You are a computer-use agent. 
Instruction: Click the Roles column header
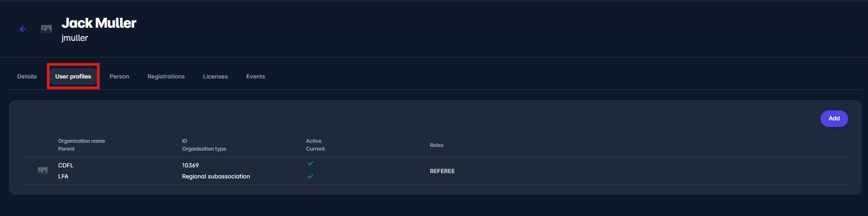point(436,145)
